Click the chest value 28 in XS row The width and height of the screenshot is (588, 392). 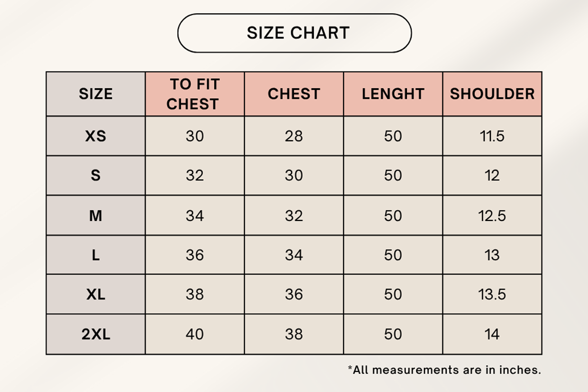pos(294,137)
